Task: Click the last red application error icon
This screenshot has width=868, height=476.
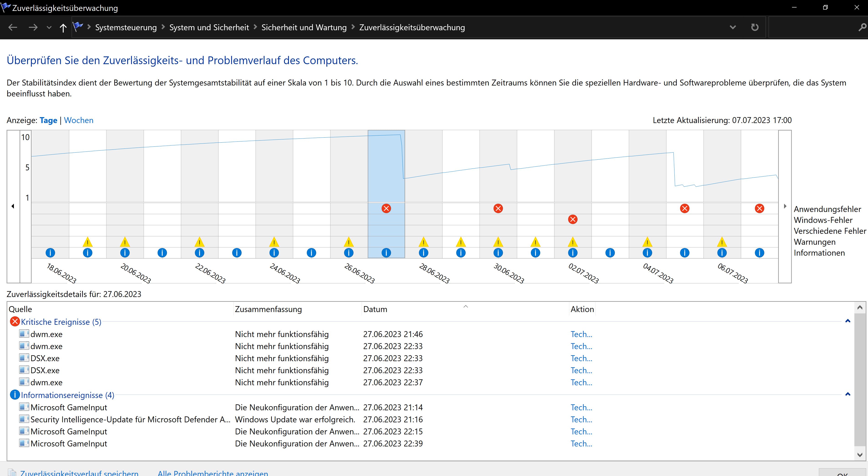Action: click(x=759, y=209)
